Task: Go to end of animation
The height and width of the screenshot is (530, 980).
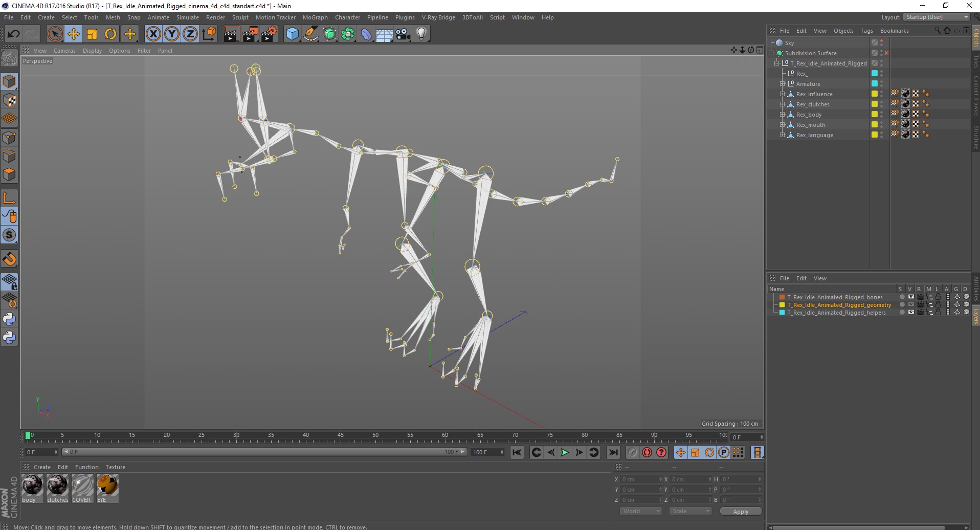Action: (613, 452)
